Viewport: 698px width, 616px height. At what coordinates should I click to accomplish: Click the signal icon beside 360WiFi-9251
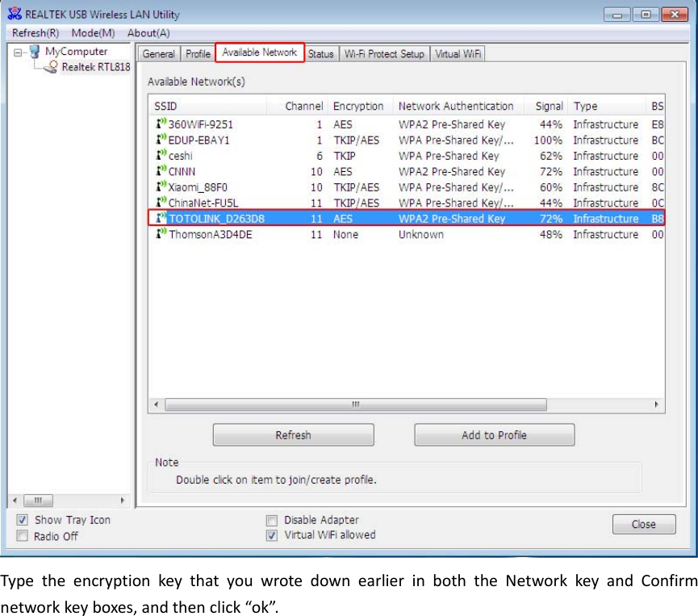[161, 124]
